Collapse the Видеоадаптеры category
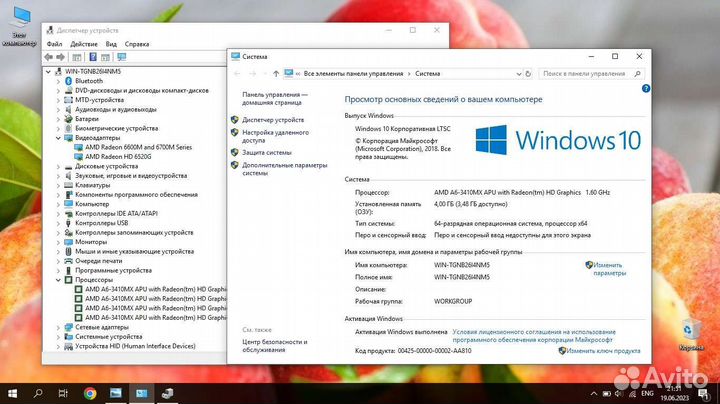Image resolution: width=720 pixels, height=404 pixels. (58, 138)
